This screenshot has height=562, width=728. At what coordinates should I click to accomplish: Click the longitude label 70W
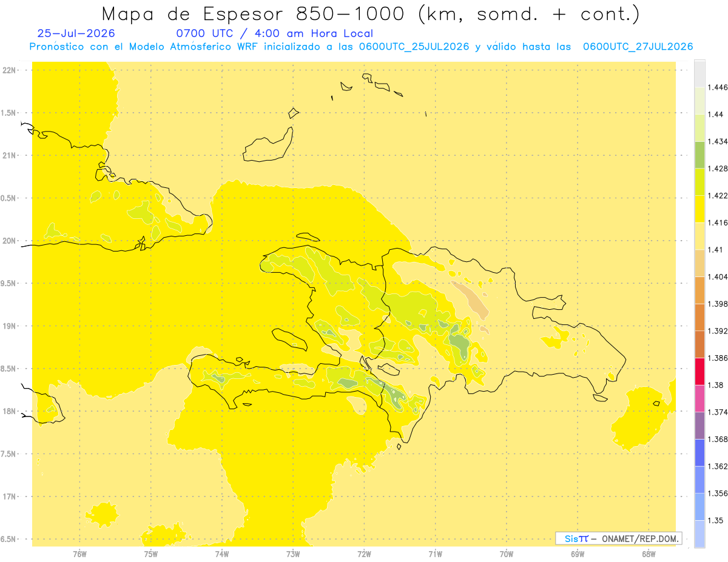[x=507, y=555]
